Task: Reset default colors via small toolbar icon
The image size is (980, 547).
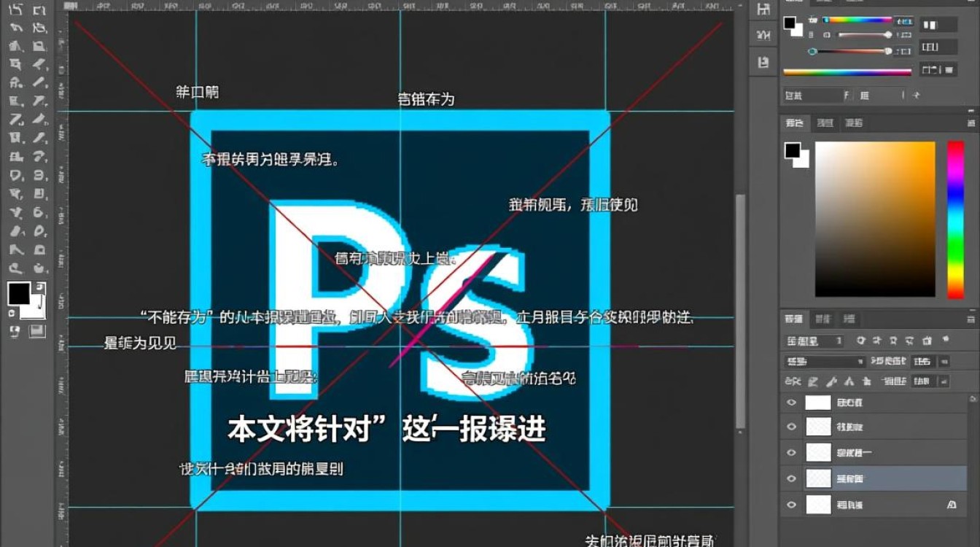Action: [x=11, y=313]
